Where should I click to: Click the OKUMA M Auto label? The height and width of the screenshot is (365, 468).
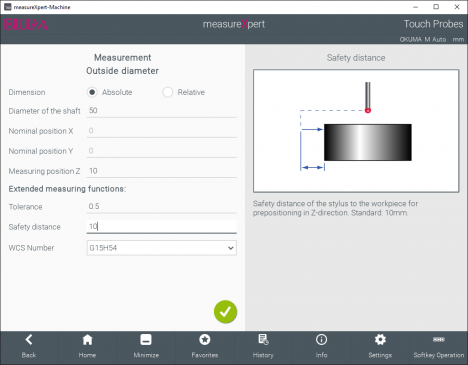pos(423,39)
